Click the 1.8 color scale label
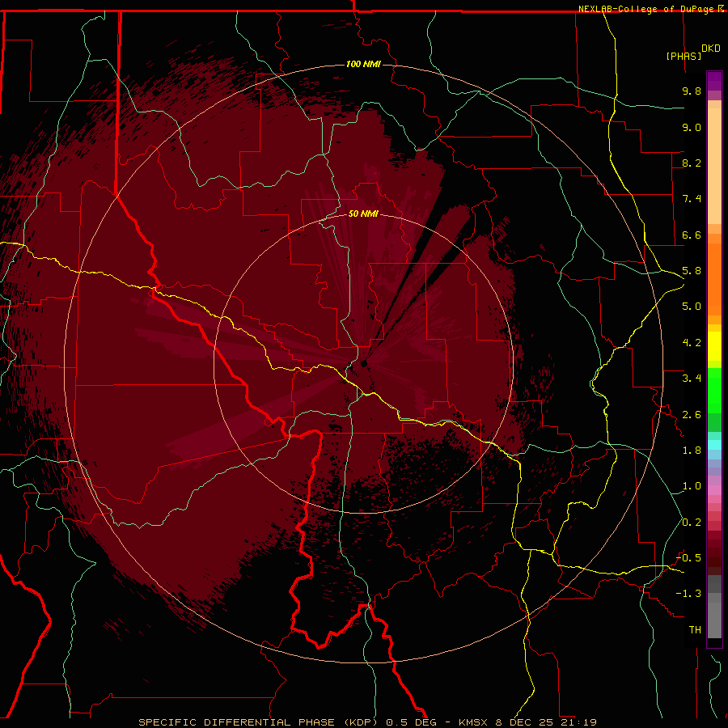 (x=692, y=451)
